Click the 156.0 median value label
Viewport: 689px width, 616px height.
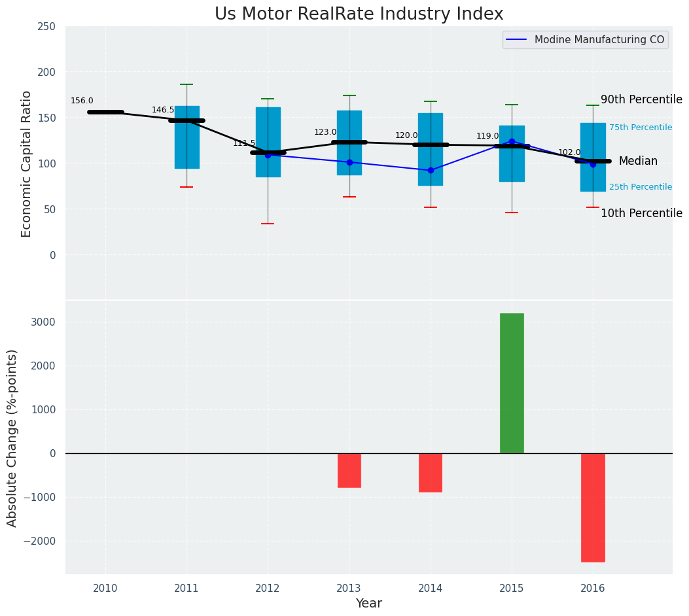[82, 101]
